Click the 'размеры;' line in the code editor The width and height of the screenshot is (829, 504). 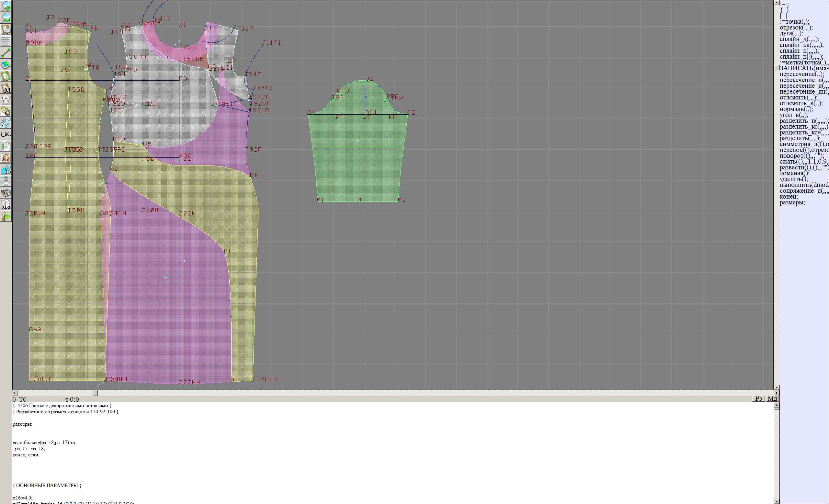coord(23,424)
